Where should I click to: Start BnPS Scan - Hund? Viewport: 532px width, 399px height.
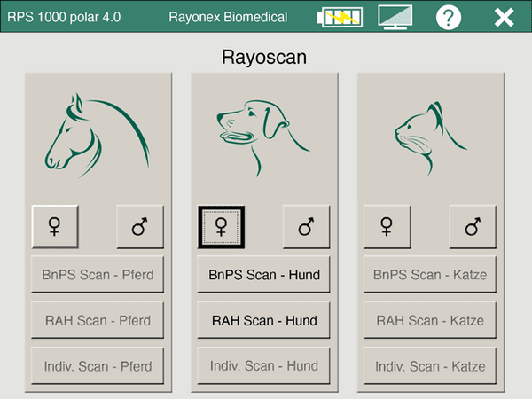tap(263, 274)
